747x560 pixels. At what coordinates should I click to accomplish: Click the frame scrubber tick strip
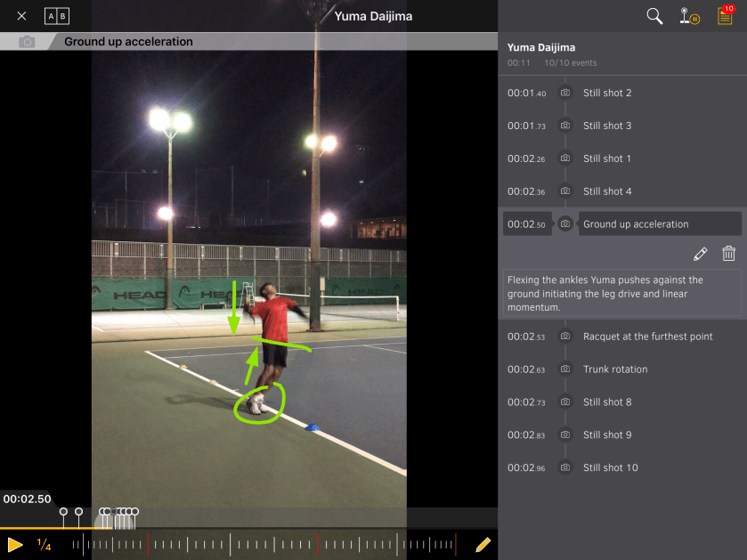[x=267, y=544]
